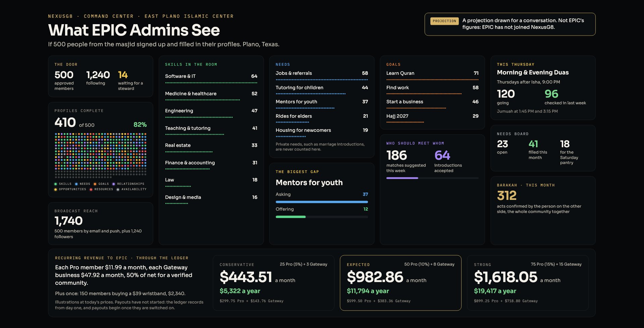
Task: Click the orange GOALS legend dot
Action: click(x=95, y=184)
